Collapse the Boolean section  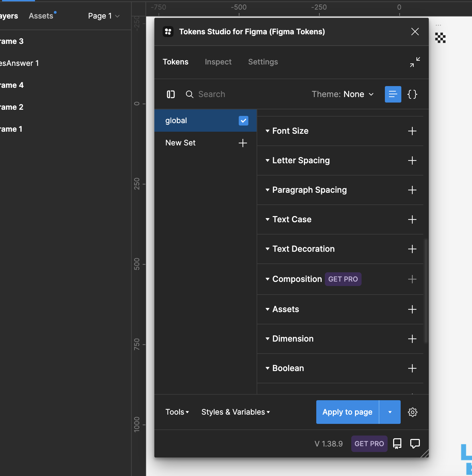coord(268,368)
